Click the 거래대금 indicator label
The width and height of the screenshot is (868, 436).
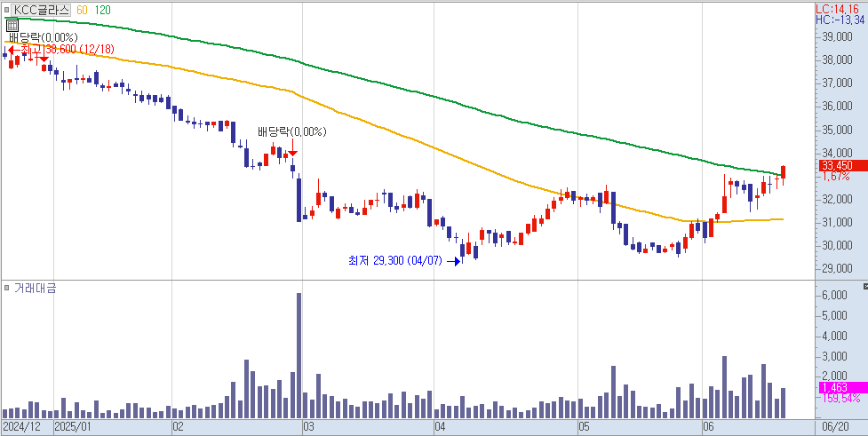(x=35, y=288)
